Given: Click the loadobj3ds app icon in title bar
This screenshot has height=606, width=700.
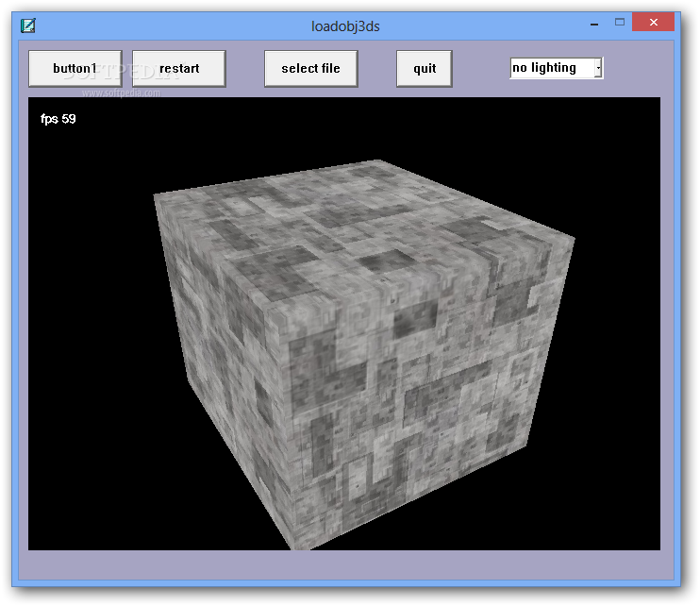Looking at the screenshot, I should point(28,25).
